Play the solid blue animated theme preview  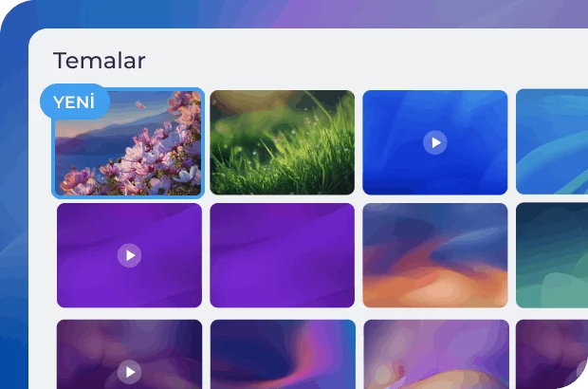[435, 142]
